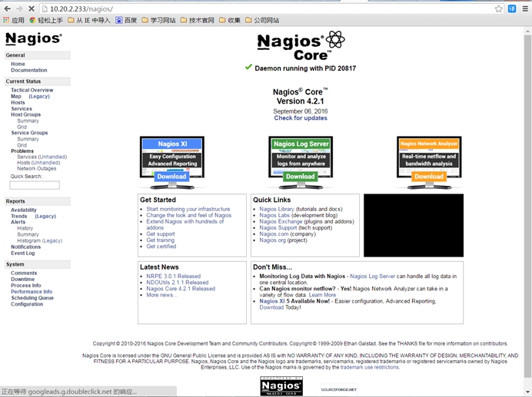
Task: Open the Legacy map link
Action: pyautogui.click(x=39, y=96)
